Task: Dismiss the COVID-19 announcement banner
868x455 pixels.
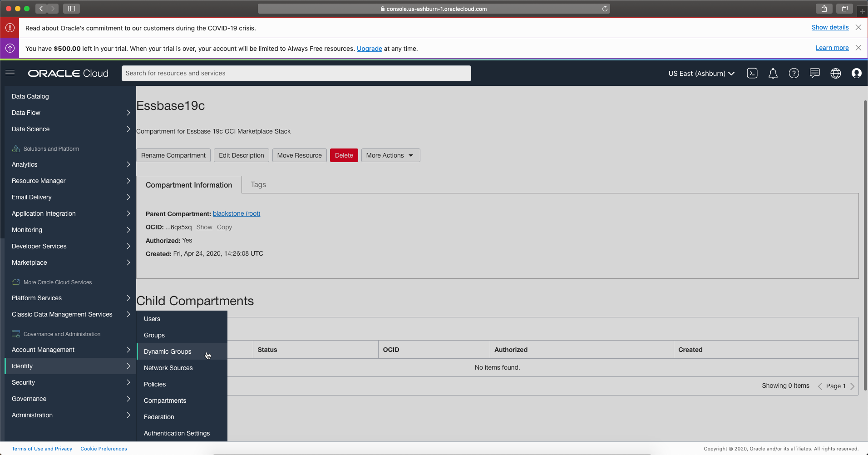Action: (858, 27)
